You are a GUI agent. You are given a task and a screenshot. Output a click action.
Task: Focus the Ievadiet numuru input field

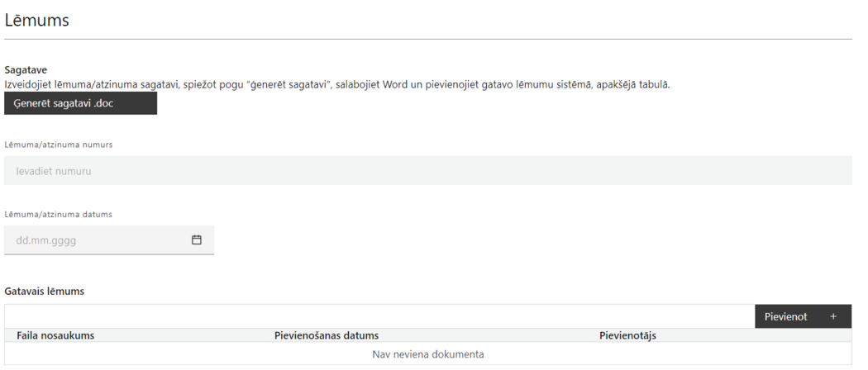tap(428, 171)
